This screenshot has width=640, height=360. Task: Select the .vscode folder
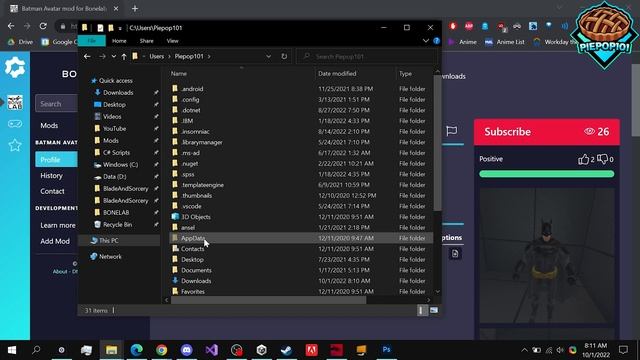(301, 206)
